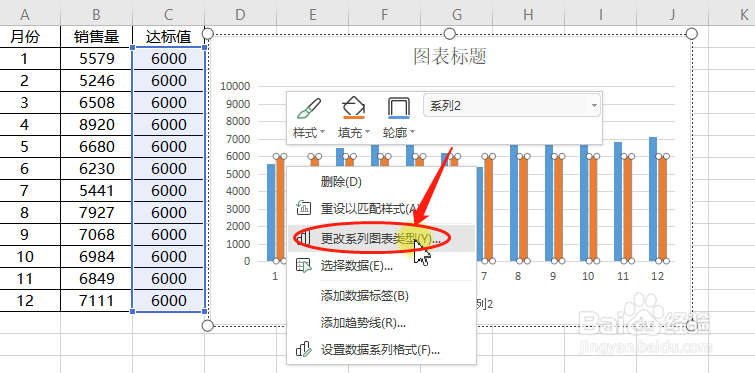Image resolution: width=755 pixels, height=373 pixels.
Task: Click the bottom-left chart corner handle
Action: click(x=207, y=326)
